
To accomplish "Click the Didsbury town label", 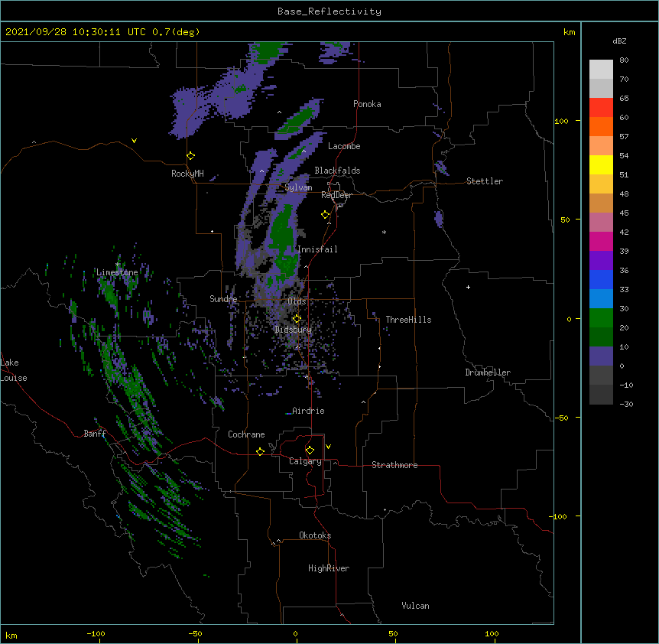I will click(x=294, y=330).
